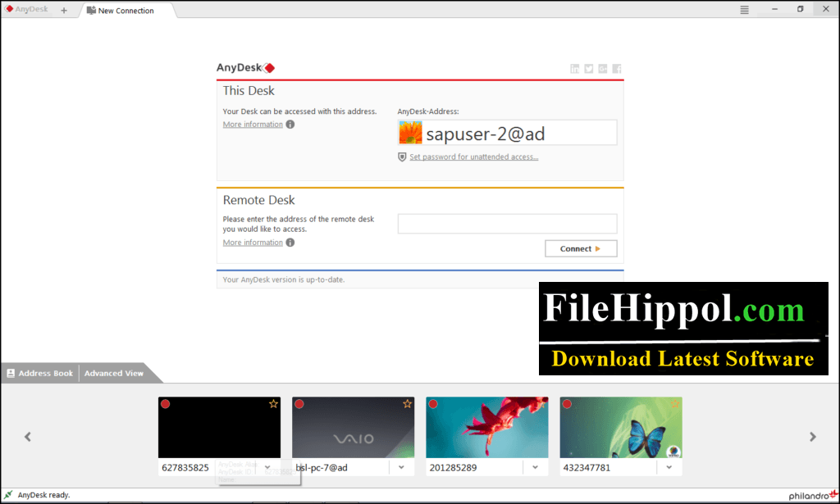Open the AnyDesk hamburger menu

tap(744, 9)
